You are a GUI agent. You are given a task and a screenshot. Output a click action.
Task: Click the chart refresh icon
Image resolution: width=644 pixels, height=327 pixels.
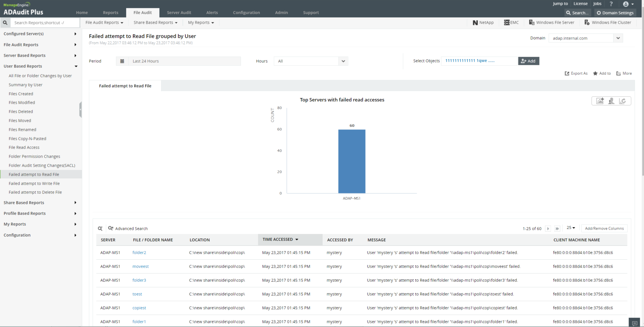click(622, 101)
